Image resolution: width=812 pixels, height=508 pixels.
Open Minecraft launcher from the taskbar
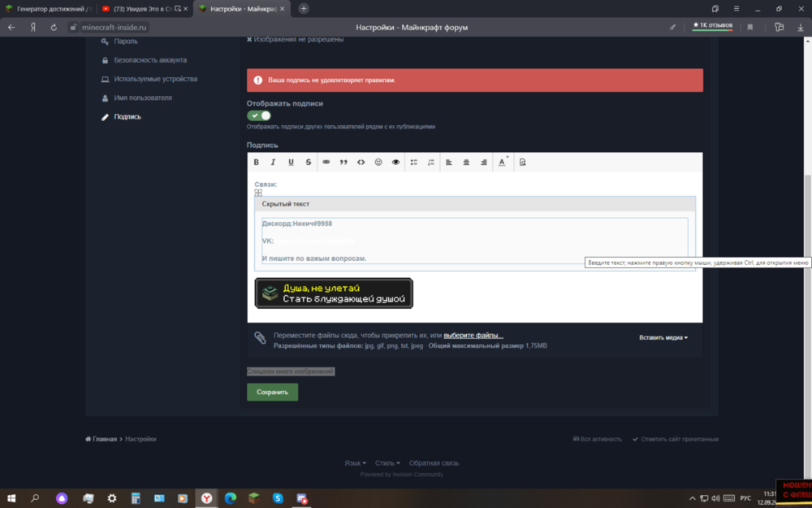pos(254,498)
